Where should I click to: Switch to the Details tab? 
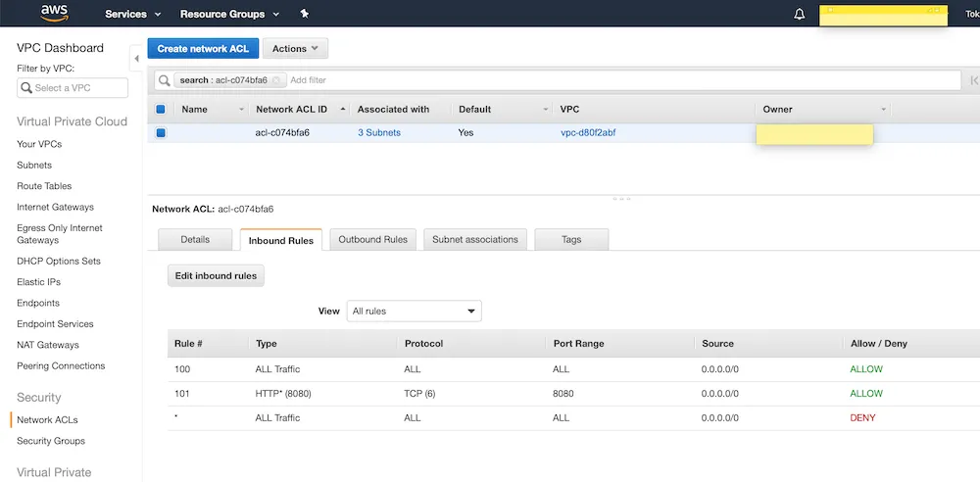(x=195, y=239)
